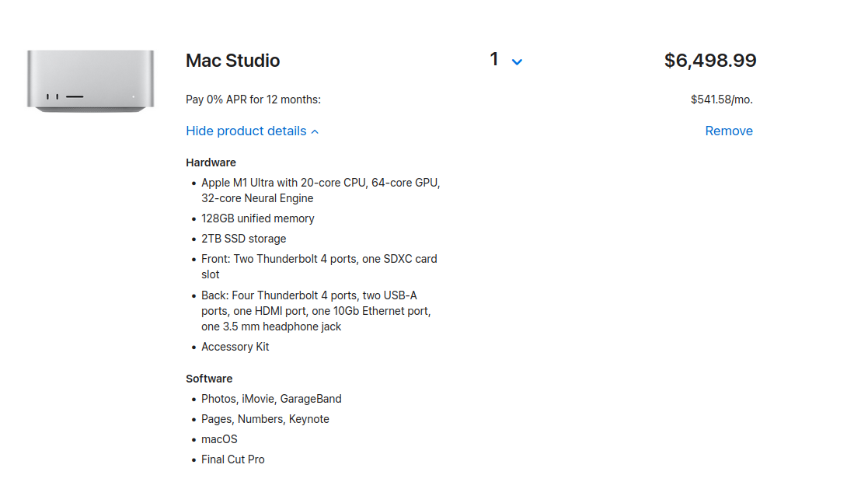Screen dimensions: 868x503
Task: Click the Final Cut Pro software item
Action: pyautogui.click(x=232, y=459)
